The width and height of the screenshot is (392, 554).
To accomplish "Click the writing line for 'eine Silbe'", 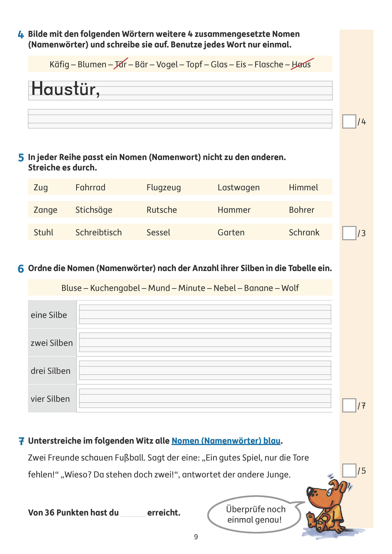I will pos(205,314).
